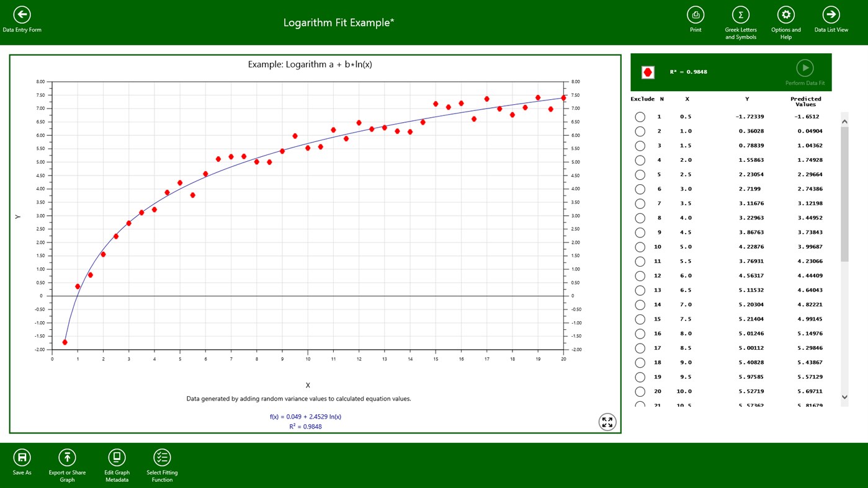
Task: Toggle exclude for data point N 5
Action: (640, 175)
